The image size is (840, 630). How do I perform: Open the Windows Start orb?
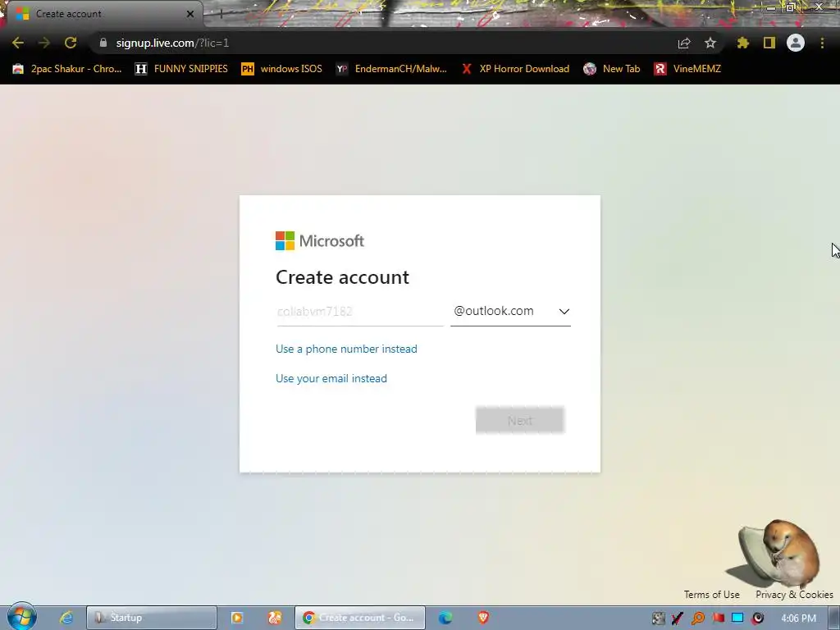(21, 617)
